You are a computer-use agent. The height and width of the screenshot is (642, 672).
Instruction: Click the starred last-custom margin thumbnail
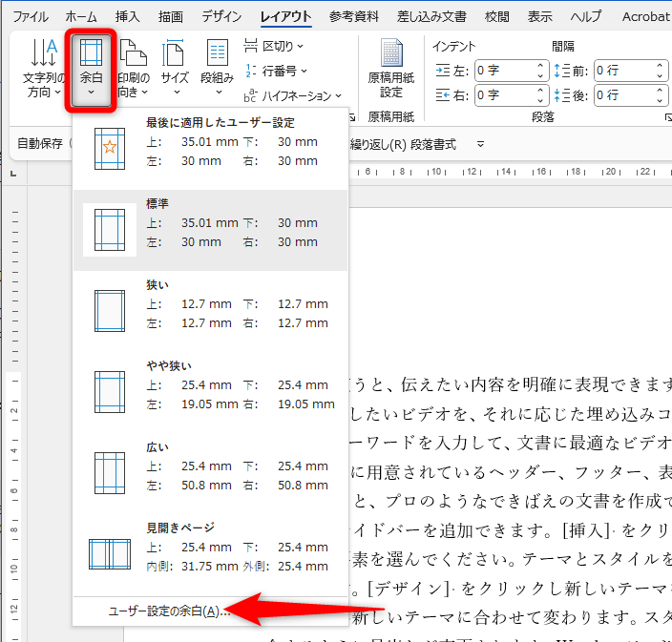[110, 149]
